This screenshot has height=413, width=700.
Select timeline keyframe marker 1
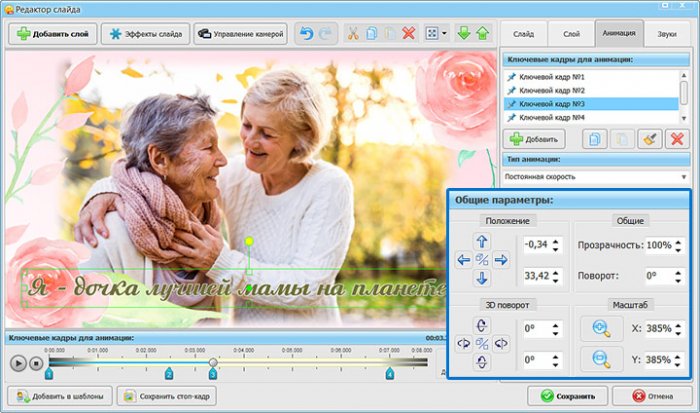(49, 374)
